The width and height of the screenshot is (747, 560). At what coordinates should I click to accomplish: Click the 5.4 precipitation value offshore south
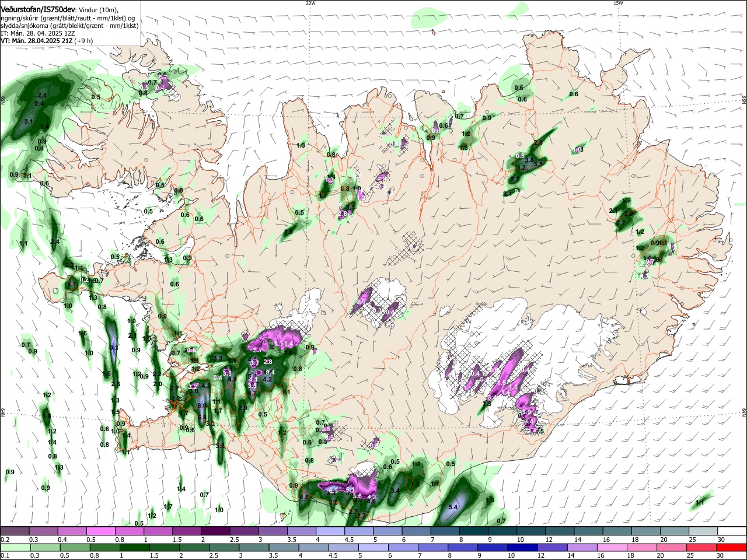point(453,508)
